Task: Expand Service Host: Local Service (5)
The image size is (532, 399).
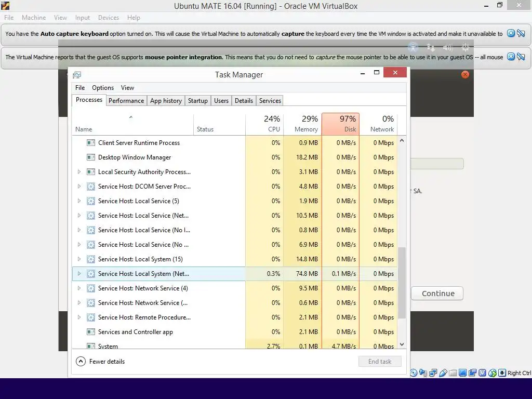Action: point(79,201)
